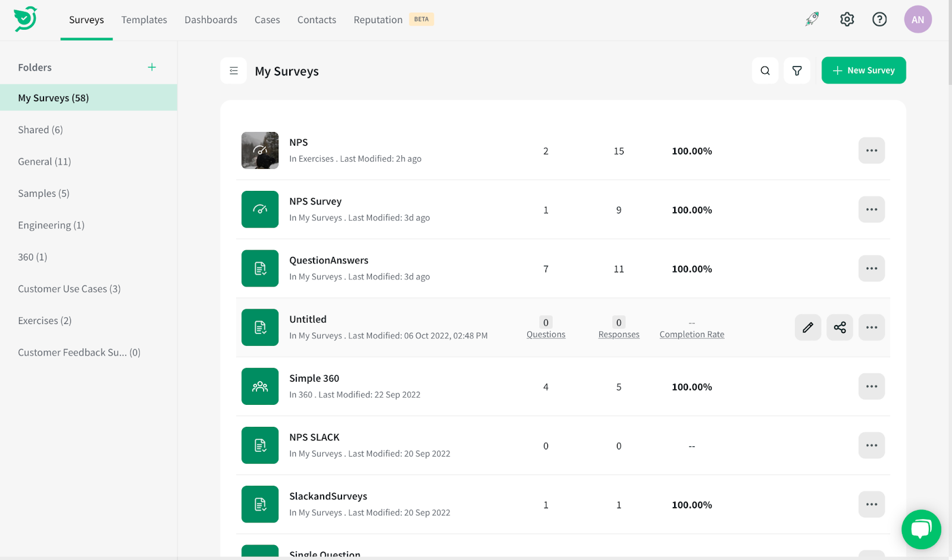The image size is (952, 560).
Task: Click the NPS survey photo thumbnail
Action: (x=260, y=150)
